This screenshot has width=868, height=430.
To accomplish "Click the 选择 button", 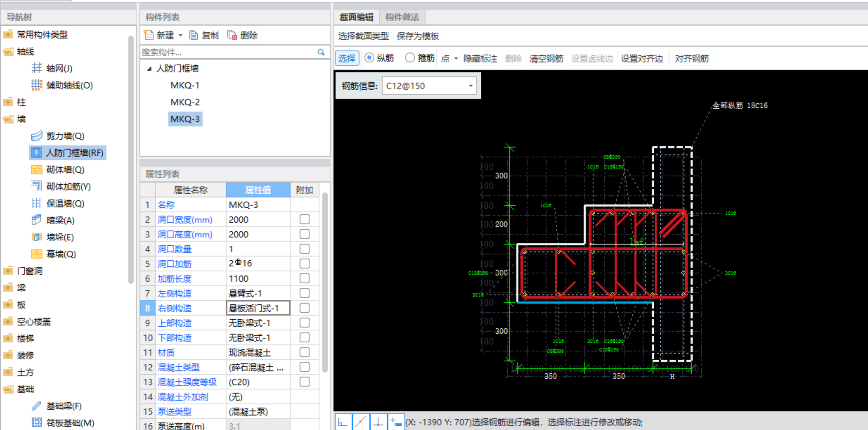I will pos(347,58).
